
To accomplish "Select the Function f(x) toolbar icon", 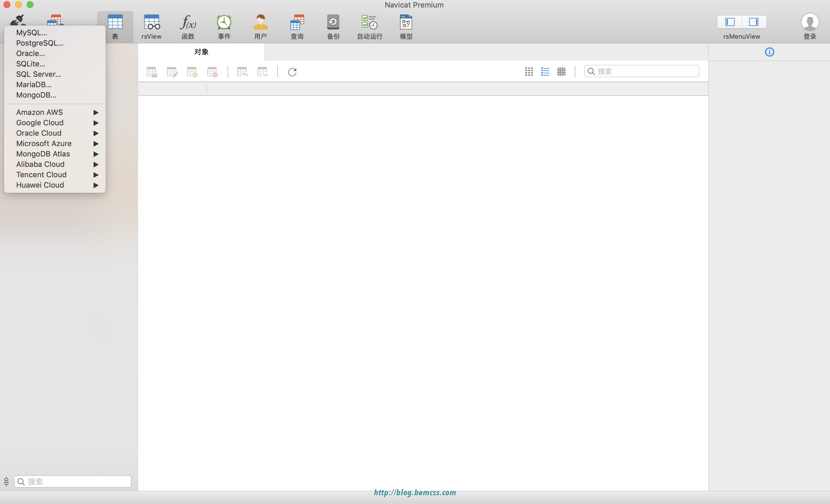I will 188,23.
